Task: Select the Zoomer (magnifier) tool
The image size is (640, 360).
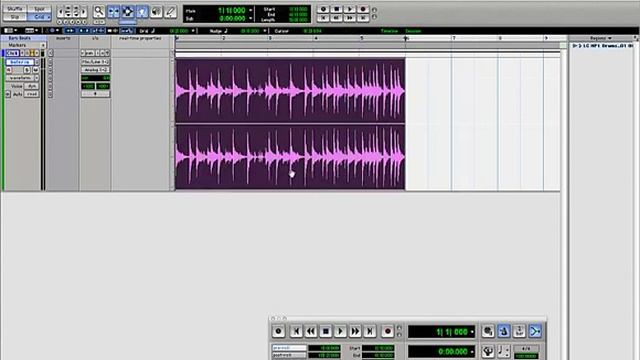Action: tap(98, 11)
